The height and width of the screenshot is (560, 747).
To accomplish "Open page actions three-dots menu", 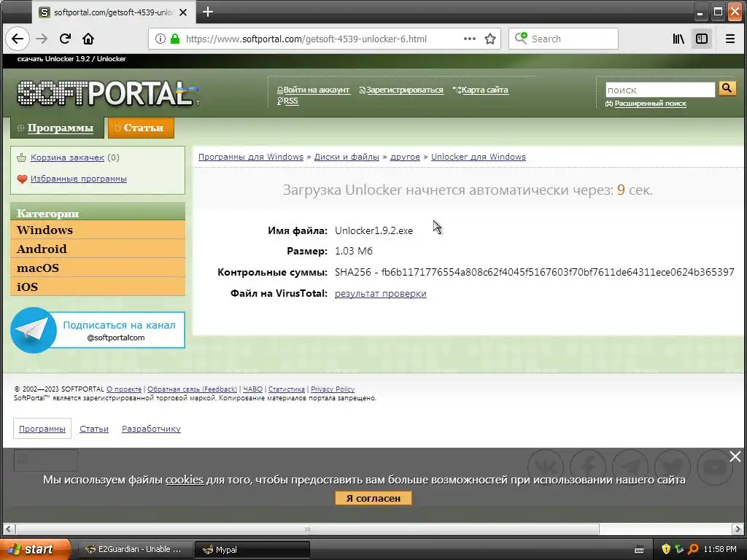I will tap(470, 39).
